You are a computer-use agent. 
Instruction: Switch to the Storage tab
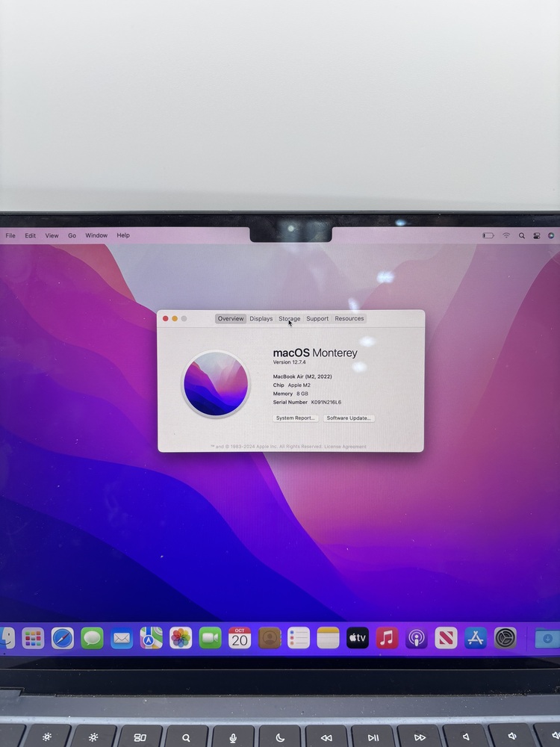tap(290, 319)
